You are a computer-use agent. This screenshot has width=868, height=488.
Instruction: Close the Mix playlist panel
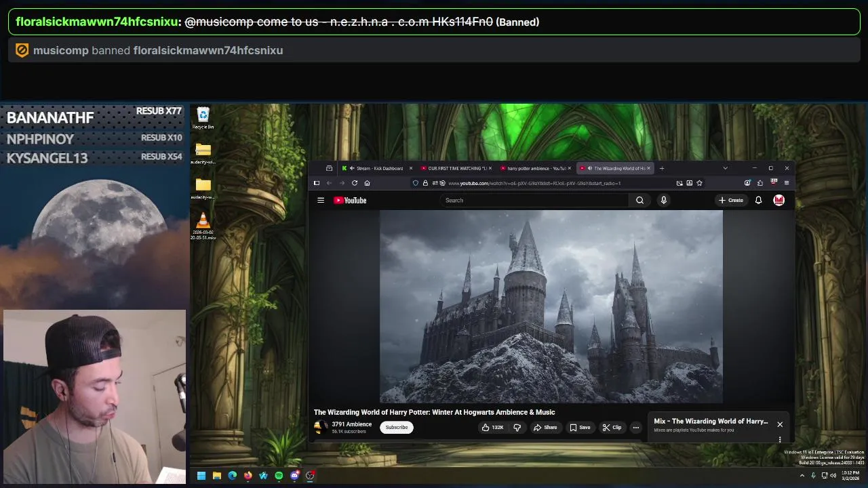click(x=780, y=424)
